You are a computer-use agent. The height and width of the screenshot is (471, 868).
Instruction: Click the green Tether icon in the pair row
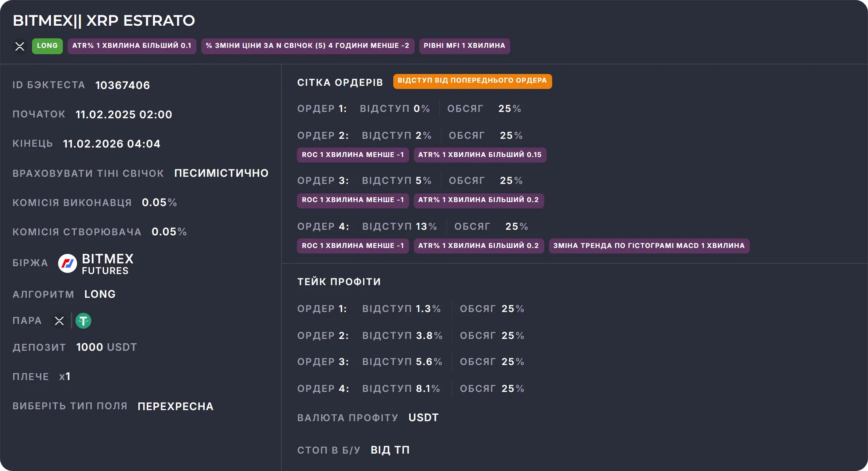click(x=83, y=321)
